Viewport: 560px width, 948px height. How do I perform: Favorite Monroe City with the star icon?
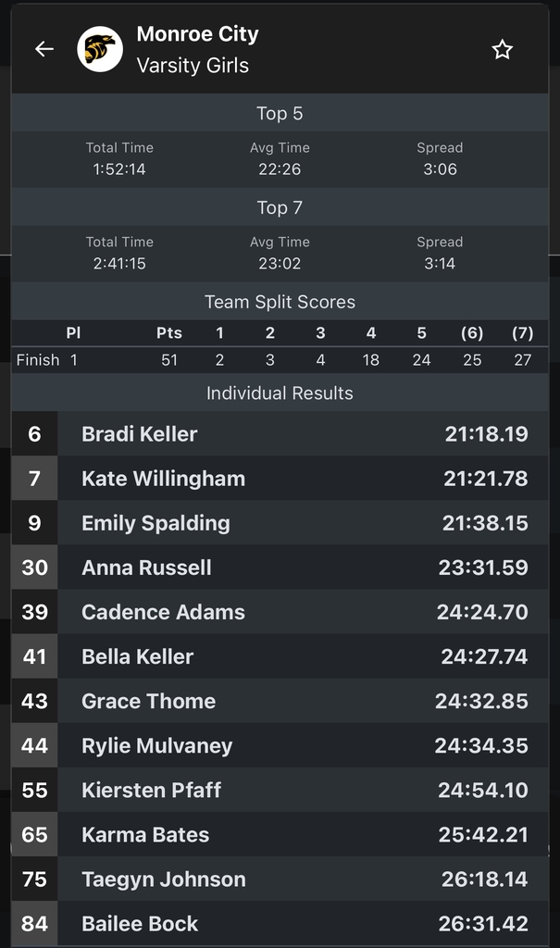[502, 50]
